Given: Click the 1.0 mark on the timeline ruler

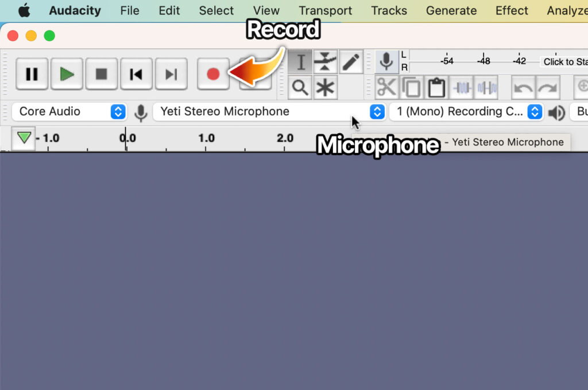Looking at the screenshot, I should (x=206, y=138).
